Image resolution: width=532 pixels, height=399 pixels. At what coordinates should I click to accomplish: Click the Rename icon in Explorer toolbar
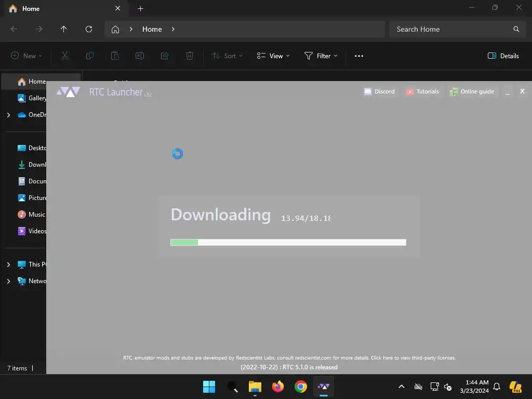140,56
